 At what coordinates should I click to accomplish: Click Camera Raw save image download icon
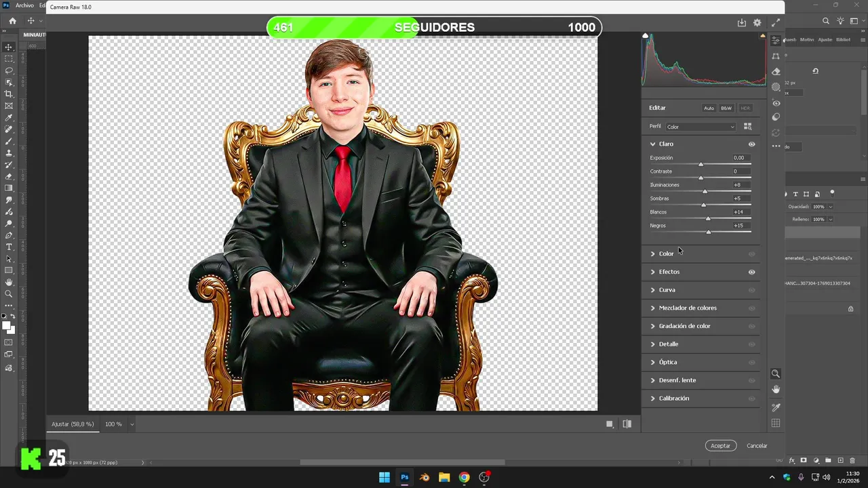742,22
